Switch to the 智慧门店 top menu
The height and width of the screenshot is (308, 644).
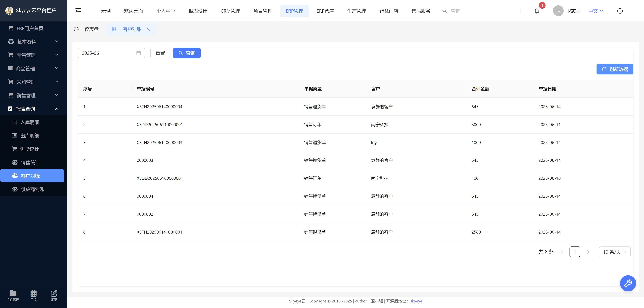tap(389, 11)
